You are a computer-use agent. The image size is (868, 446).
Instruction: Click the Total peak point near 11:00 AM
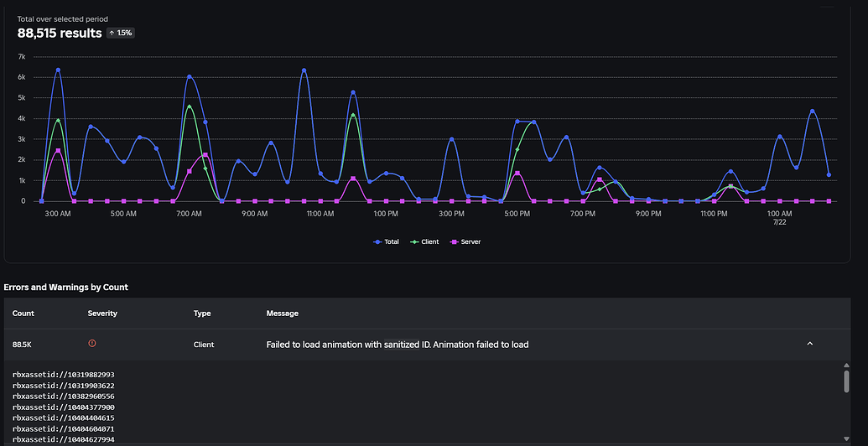[304, 70]
